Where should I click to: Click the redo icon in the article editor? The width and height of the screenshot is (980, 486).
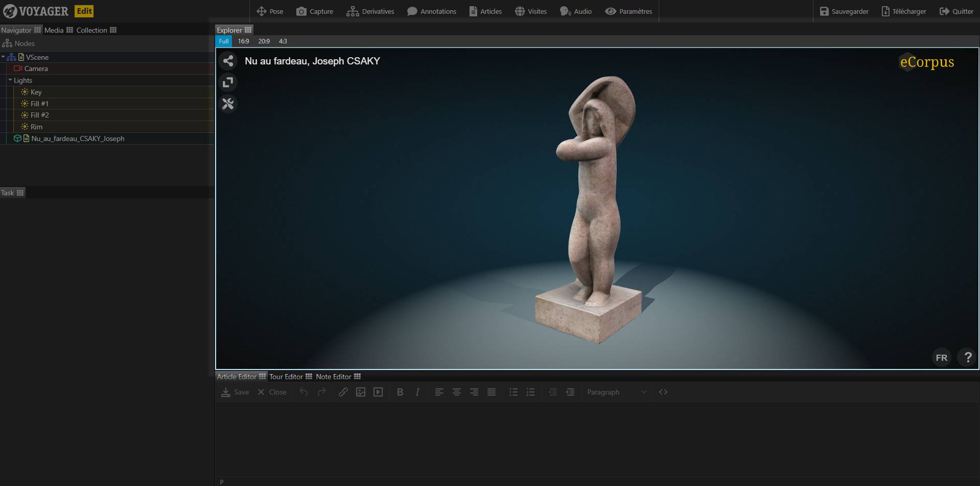pyautogui.click(x=321, y=392)
